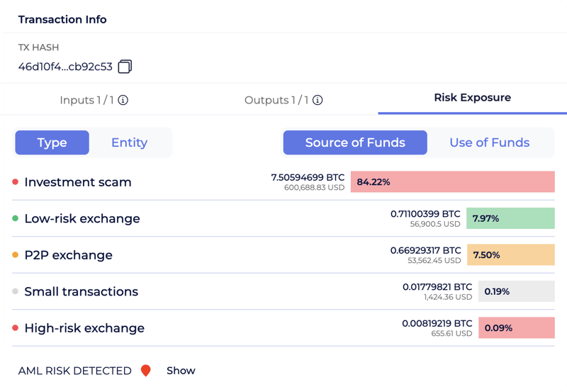Click the Transaction Info heading
The width and height of the screenshot is (567, 392).
coord(62,20)
